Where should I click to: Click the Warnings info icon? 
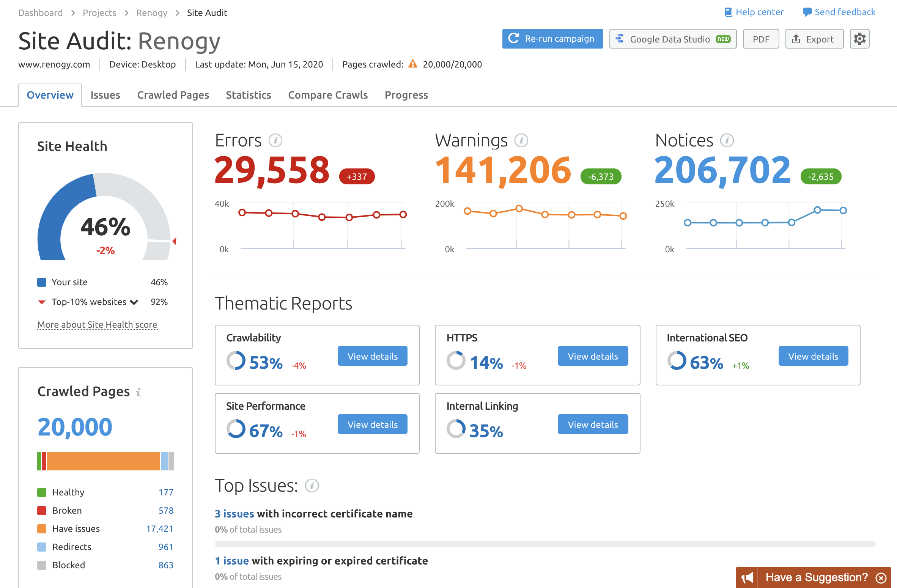pos(521,140)
